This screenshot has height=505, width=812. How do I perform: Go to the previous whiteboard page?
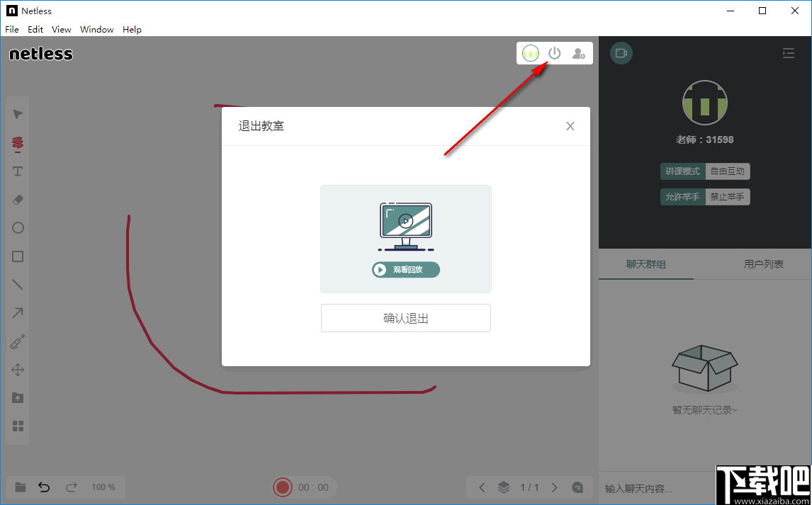pyautogui.click(x=482, y=487)
